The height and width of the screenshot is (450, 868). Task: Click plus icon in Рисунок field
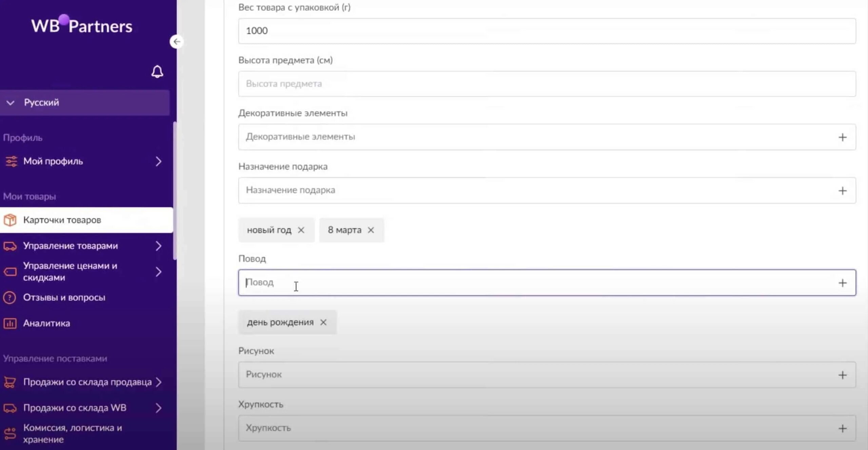(x=842, y=375)
